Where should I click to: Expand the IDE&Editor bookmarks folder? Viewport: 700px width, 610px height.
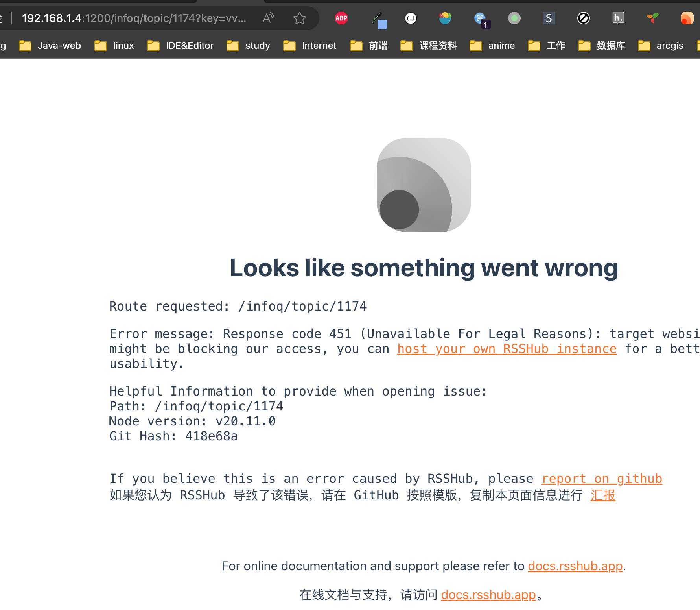181,46
